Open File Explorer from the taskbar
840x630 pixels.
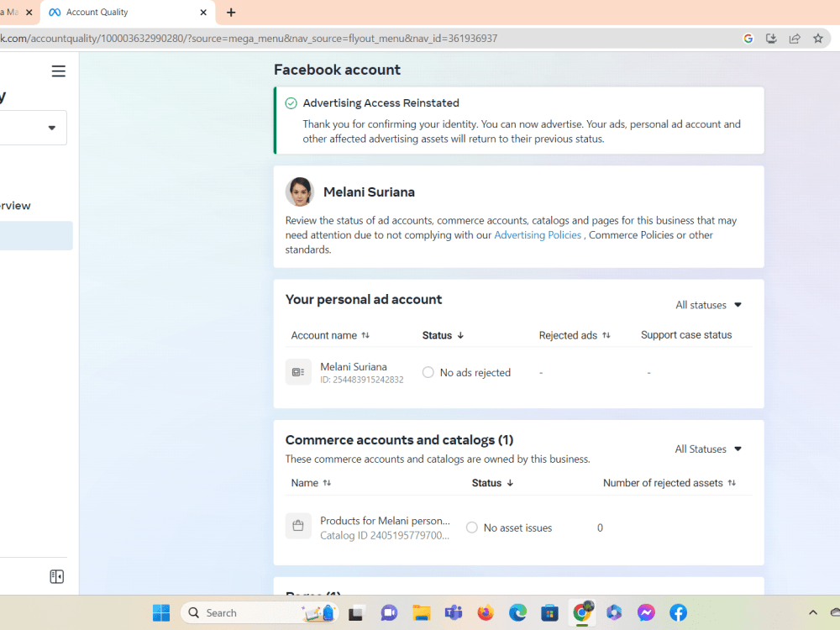tap(422, 612)
